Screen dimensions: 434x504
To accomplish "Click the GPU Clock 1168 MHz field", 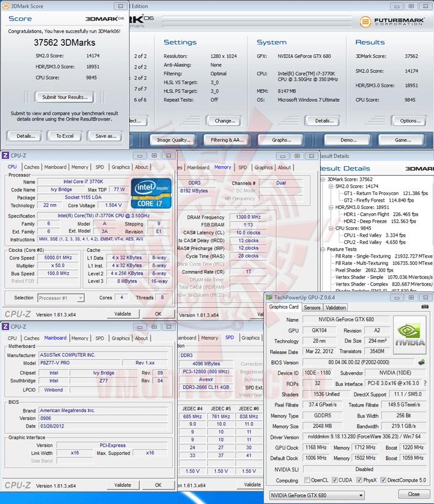I will [316, 447].
